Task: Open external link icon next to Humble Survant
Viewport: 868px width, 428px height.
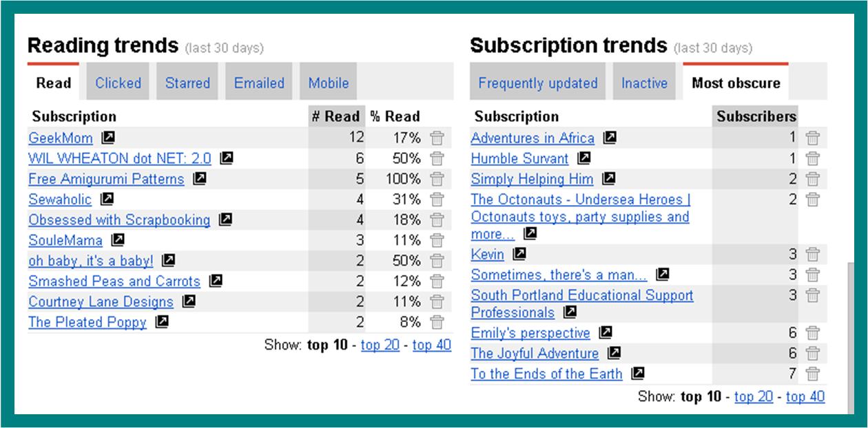Action: pos(583,158)
